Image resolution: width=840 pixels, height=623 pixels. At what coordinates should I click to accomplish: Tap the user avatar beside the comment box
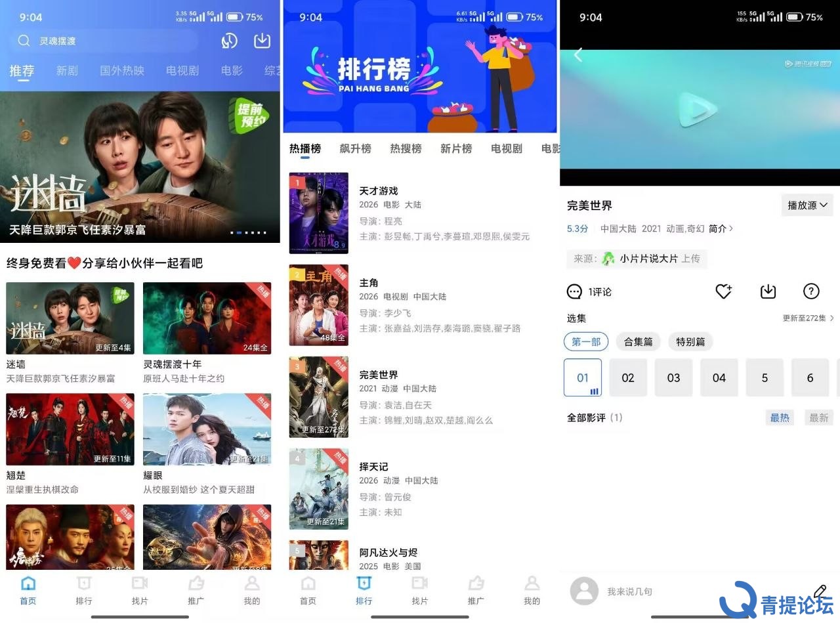tap(584, 591)
